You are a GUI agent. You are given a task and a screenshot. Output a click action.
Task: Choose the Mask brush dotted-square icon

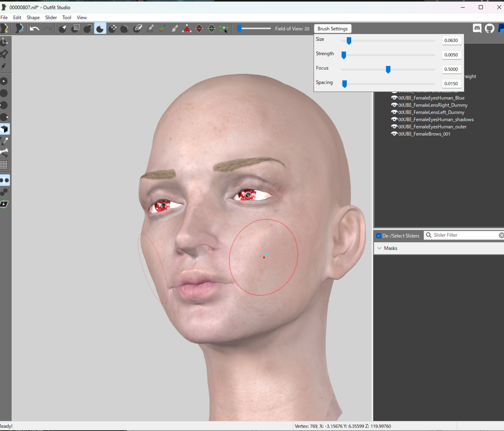[75, 29]
